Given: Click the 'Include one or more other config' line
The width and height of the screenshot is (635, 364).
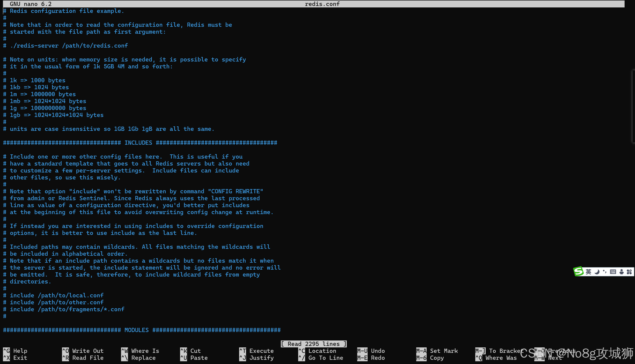Looking at the screenshot, I should [x=123, y=157].
